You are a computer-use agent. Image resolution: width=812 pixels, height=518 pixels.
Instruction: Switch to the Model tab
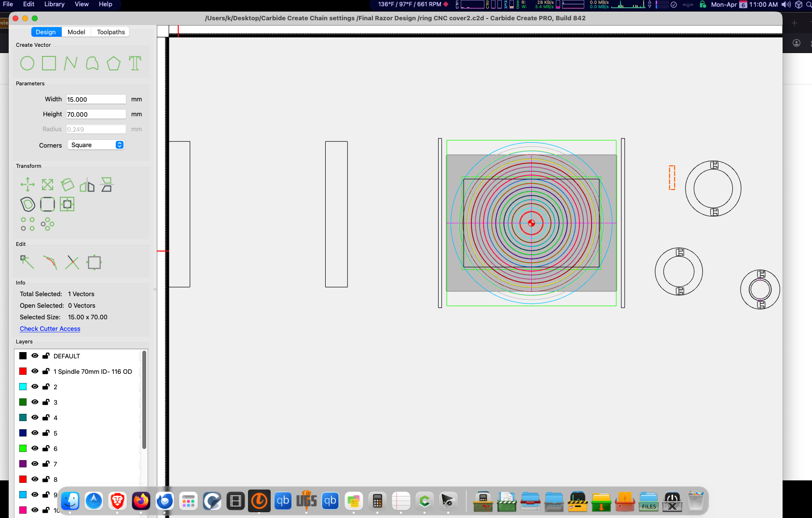pyautogui.click(x=76, y=32)
